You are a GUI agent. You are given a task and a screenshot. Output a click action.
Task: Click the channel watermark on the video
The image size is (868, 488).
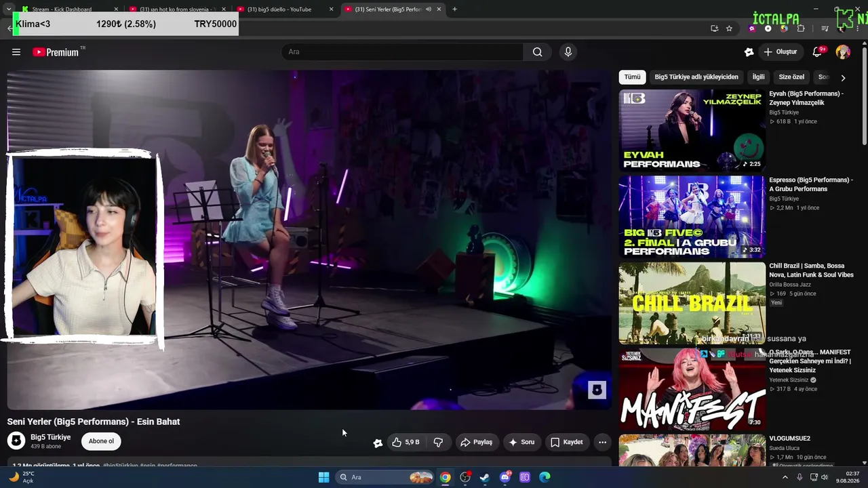(597, 390)
